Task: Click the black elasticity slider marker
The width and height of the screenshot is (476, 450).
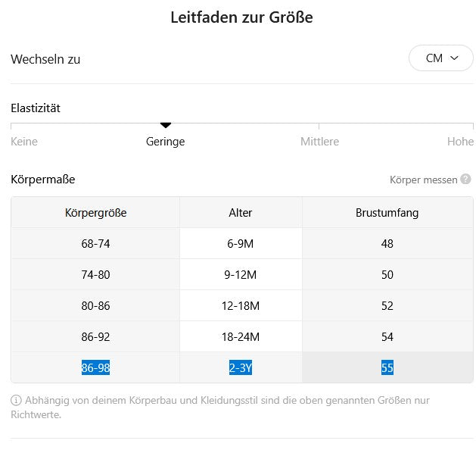Action: [x=166, y=125]
